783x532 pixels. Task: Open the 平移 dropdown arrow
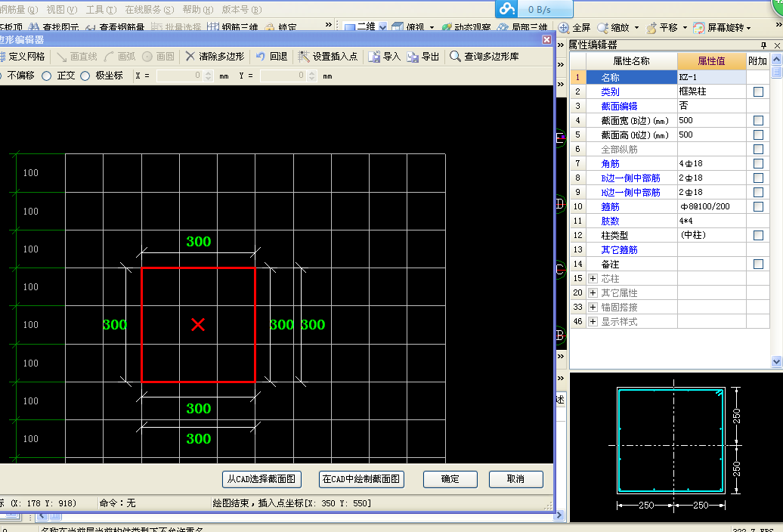[685, 28]
